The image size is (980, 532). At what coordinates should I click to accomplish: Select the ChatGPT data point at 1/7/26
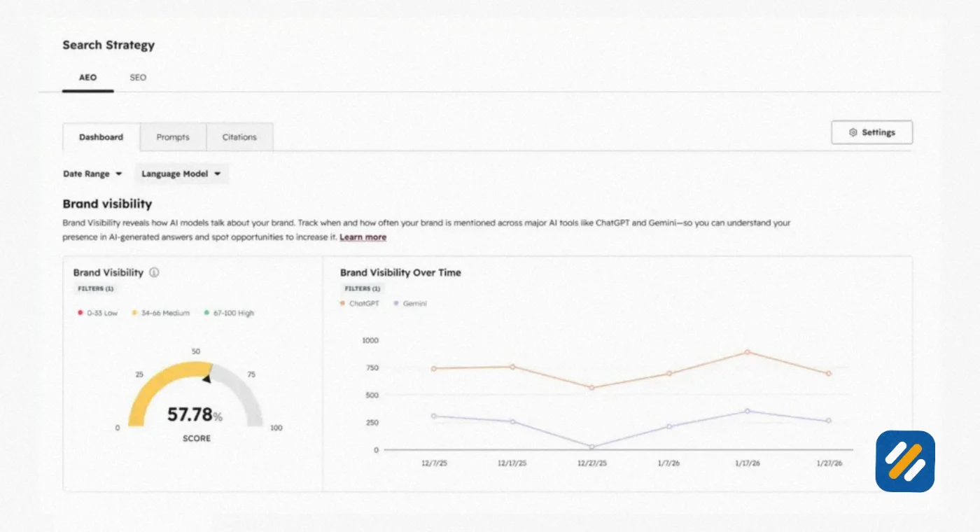tap(669, 373)
